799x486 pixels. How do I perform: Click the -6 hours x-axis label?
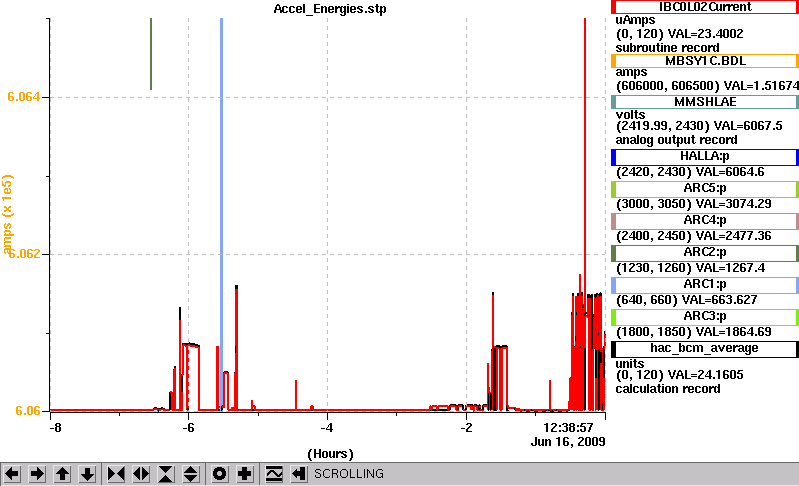[x=188, y=428]
